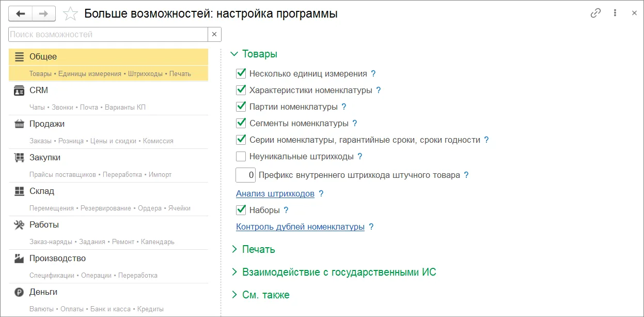Click Перемещения • Резервирование • Ордера subtitle
644x317 pixels.
tap(110, 208)
